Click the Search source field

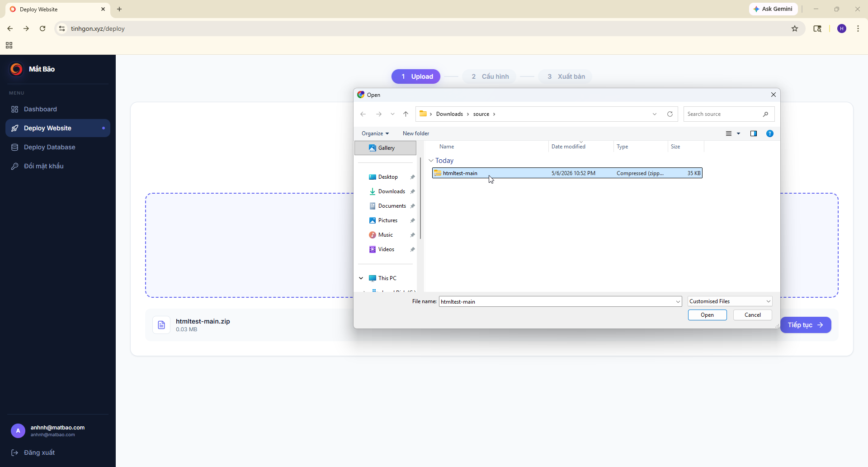pyautogui.click(x=724, y=114)
